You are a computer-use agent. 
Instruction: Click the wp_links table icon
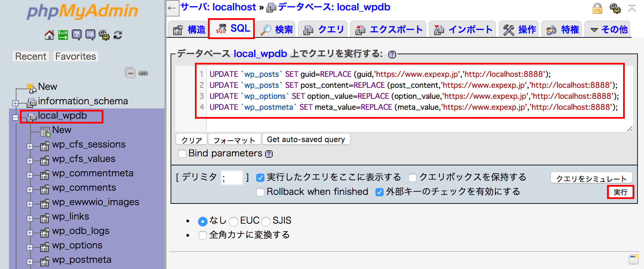45,219
